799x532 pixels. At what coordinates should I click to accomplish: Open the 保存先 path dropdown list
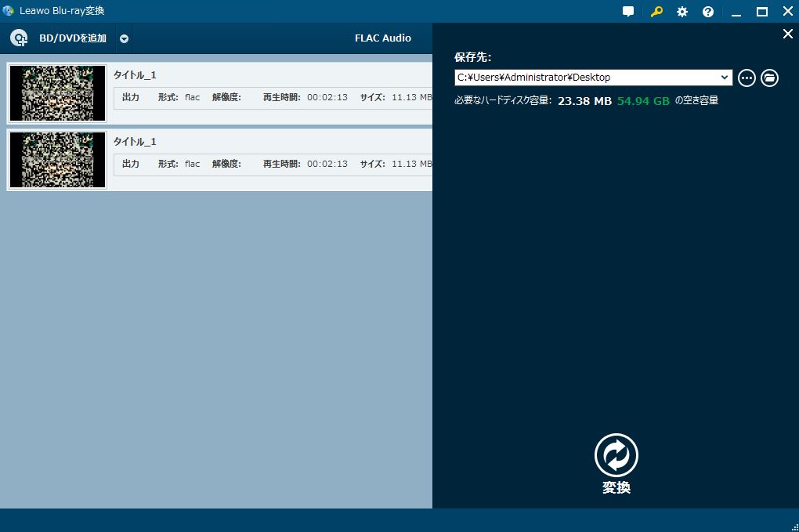click(x=725, y=78)
